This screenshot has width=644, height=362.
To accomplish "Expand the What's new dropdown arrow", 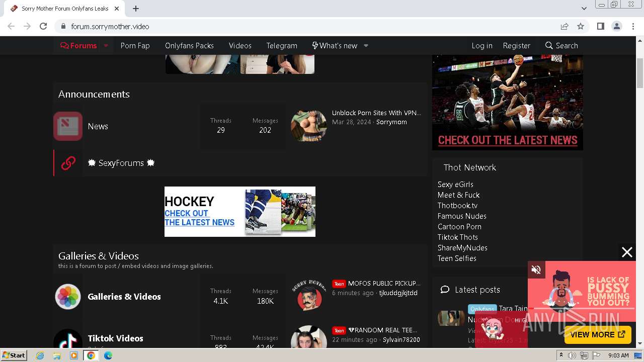I will (366, 45).
